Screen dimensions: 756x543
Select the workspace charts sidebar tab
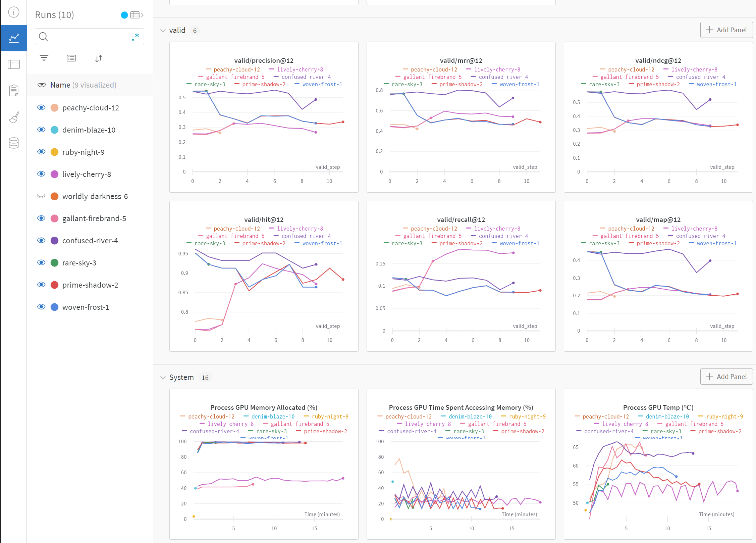(x=13, y=38)
